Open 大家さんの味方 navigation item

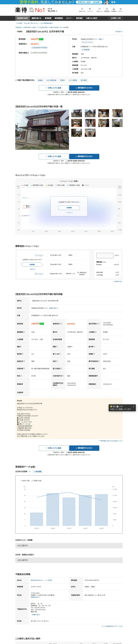[x=92, y=18]
